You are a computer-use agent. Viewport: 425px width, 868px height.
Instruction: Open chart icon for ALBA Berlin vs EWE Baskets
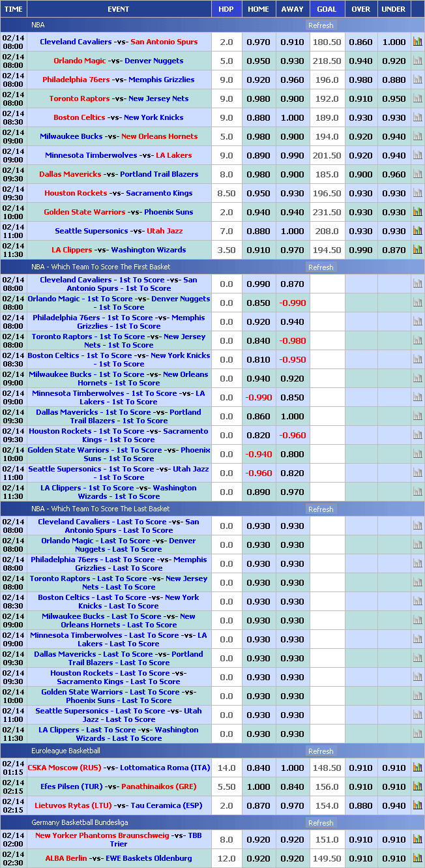tap(417, 858)
